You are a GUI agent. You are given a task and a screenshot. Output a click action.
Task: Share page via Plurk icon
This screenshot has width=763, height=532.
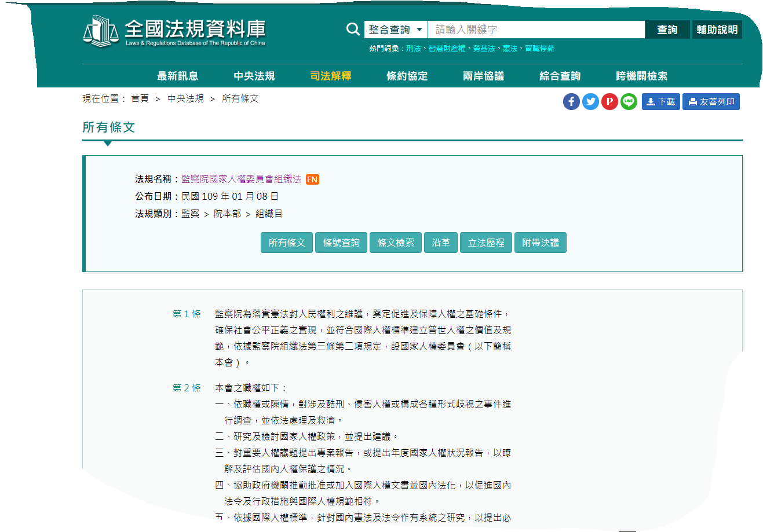pyautogui.click(x=609, y=102)
